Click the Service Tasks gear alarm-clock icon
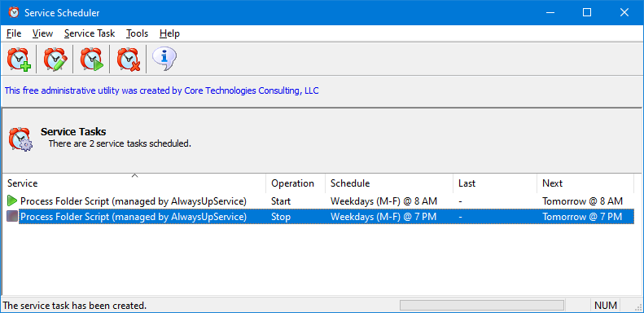Viewport: 644px width, 313px height. 20,139
